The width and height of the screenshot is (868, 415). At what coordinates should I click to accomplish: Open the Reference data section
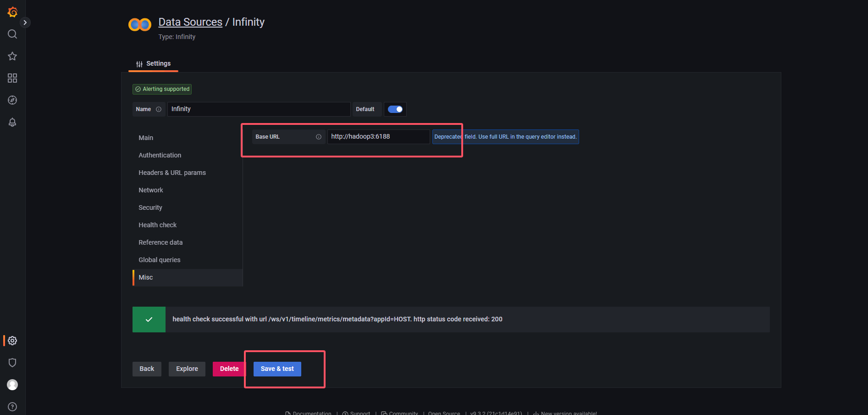pos(188,242)
